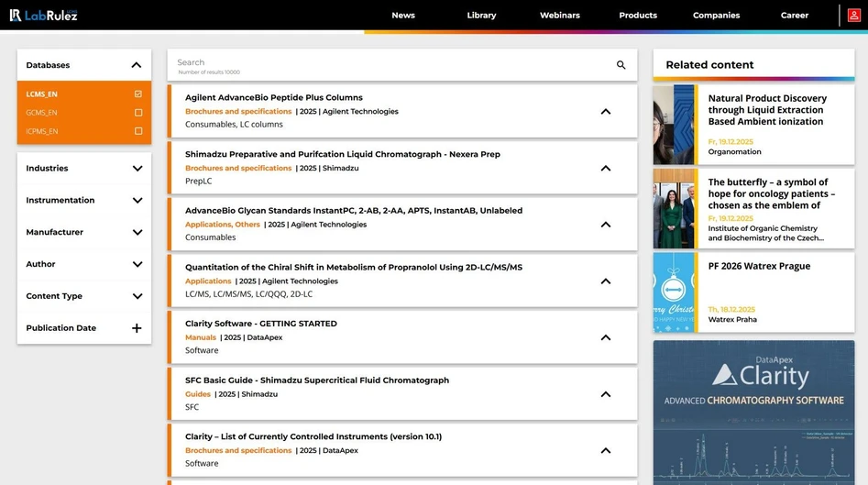This screenshot has width=868, height=485.
Task: Open the user account profile icon
Action: [x=854, y=16]
